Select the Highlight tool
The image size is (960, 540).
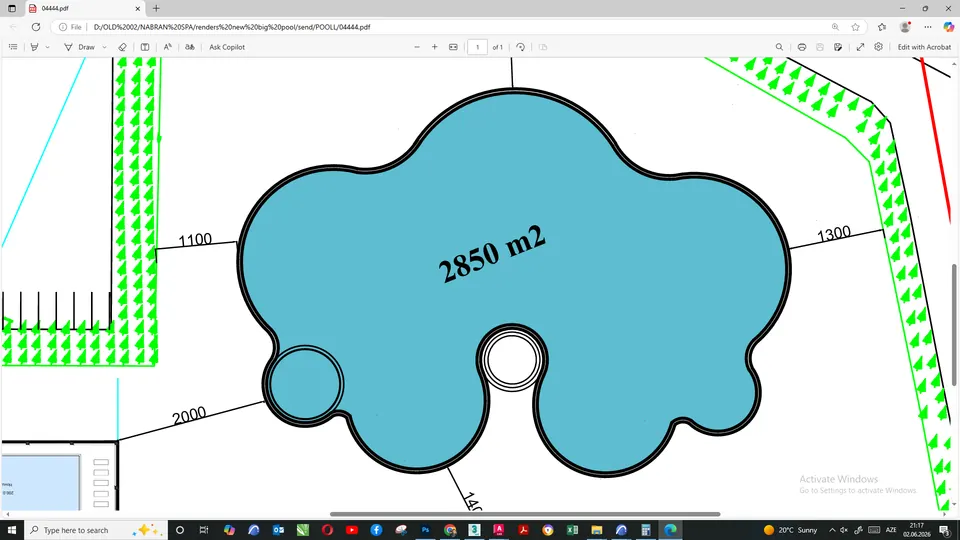[34, 47]
